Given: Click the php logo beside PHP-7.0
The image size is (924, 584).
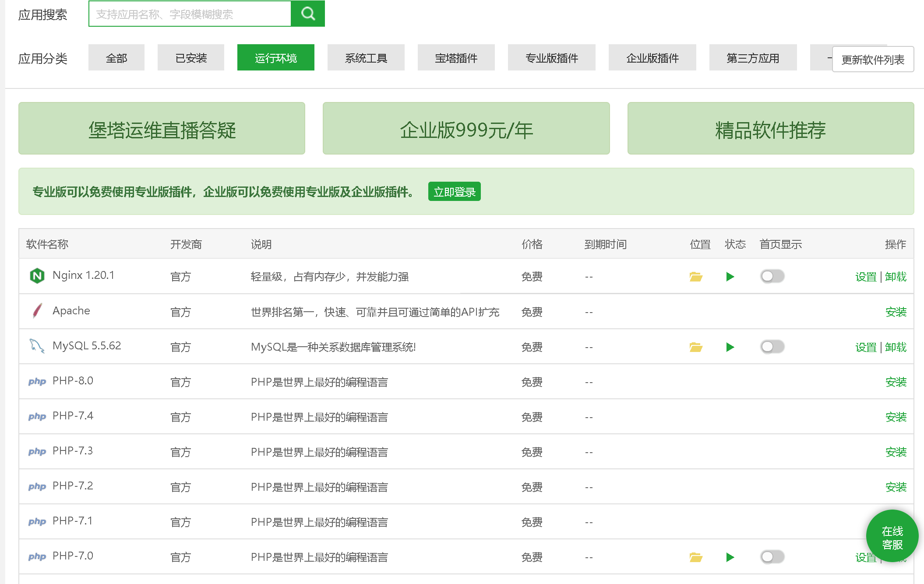Looking at the screenshot, I should tap(37, 556).
